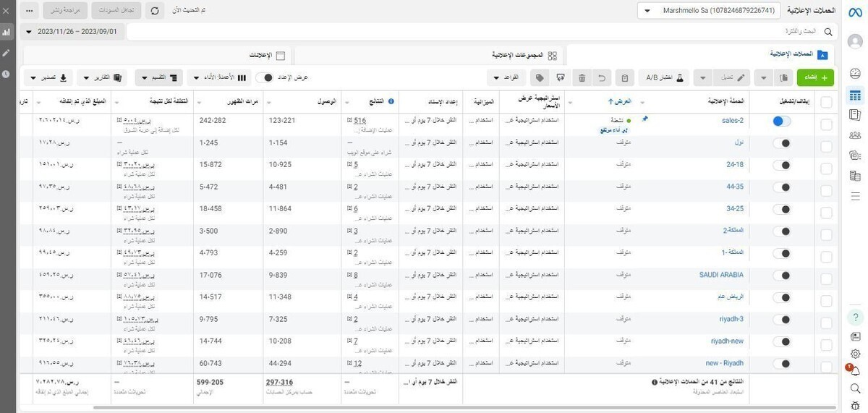Click the undo arrow icon
The height and width of the screenshot is (413, 868).
pos(601,77)
